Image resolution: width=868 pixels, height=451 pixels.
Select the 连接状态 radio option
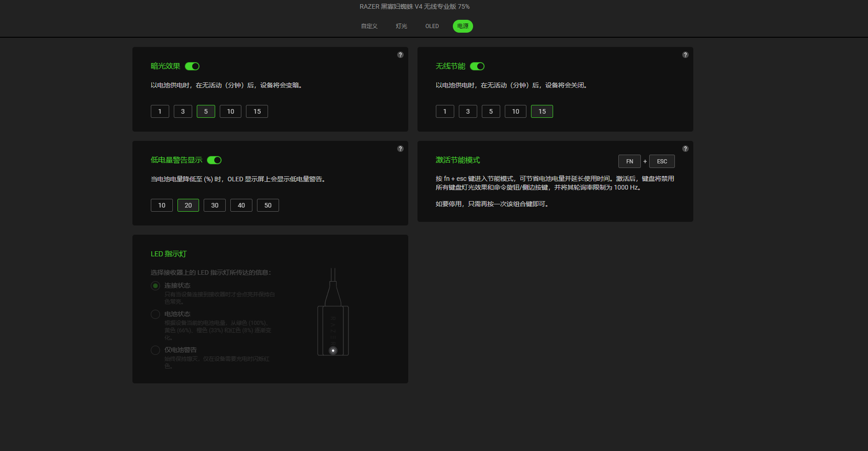click(155, 286)
